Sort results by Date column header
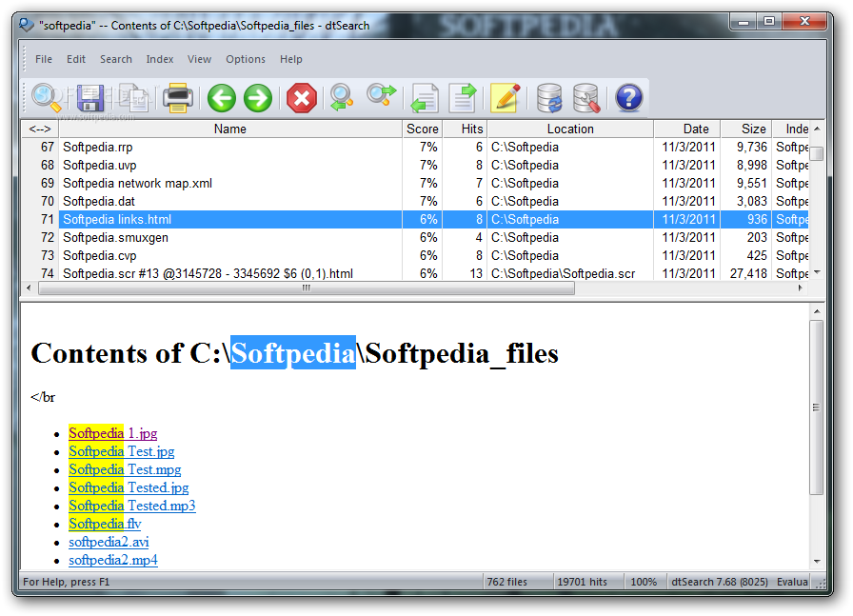This screenshot has height=616, width=853. (x=687, y=129)
